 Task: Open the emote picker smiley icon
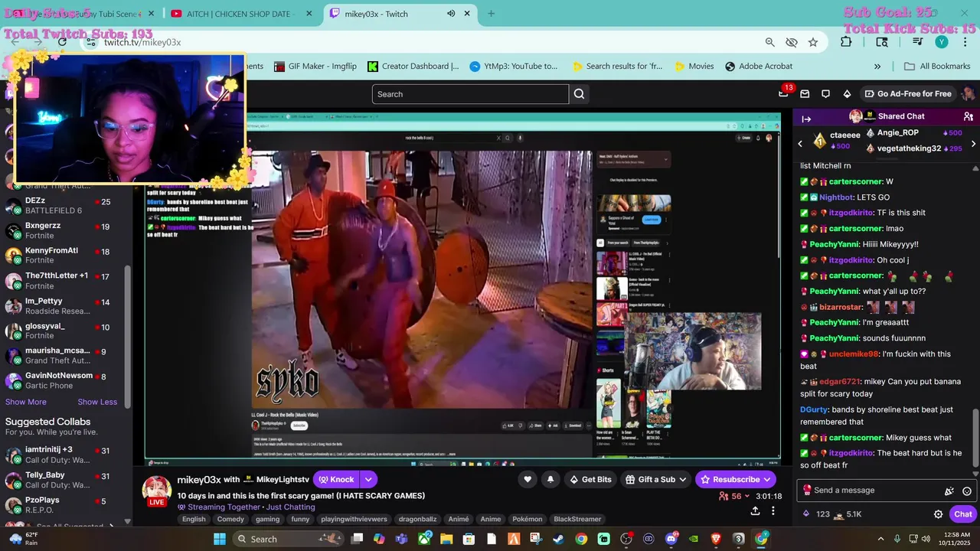coord(967,491)
